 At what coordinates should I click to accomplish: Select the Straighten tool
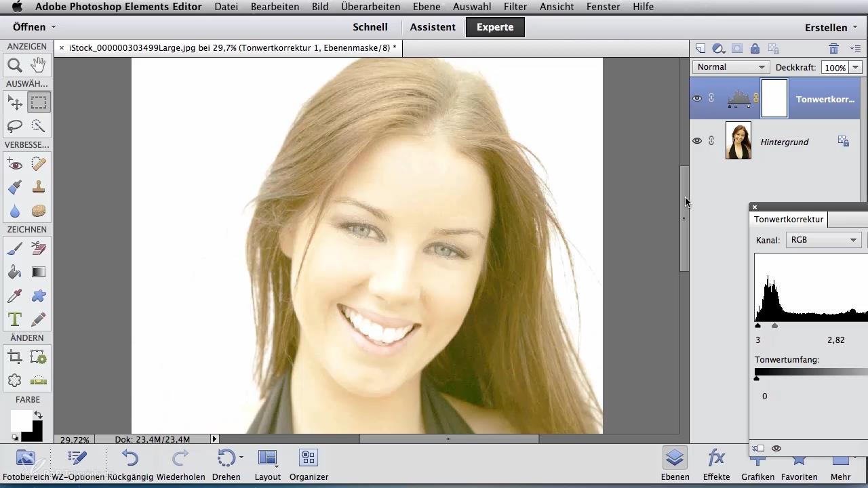(x=39, y=380)
